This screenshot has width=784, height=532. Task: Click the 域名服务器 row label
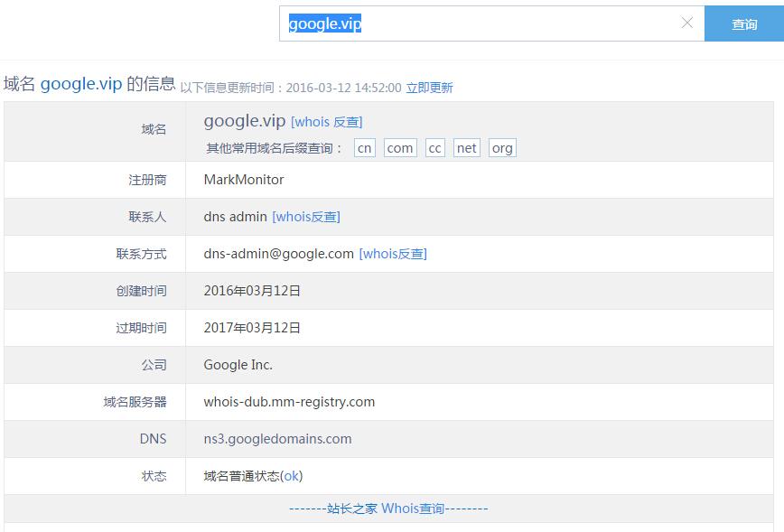tap(135, 402)
